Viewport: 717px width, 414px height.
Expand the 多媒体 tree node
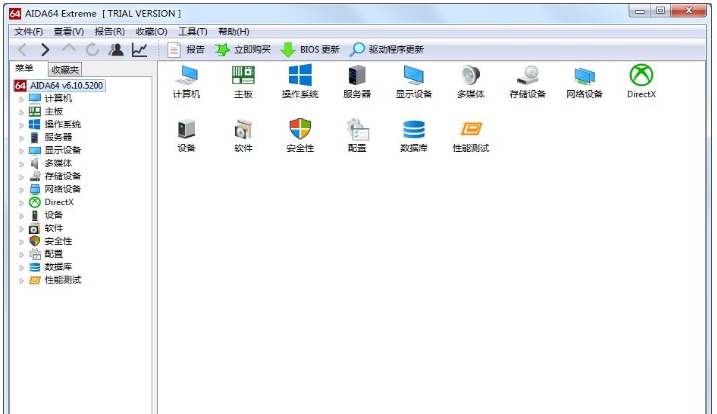21,163
